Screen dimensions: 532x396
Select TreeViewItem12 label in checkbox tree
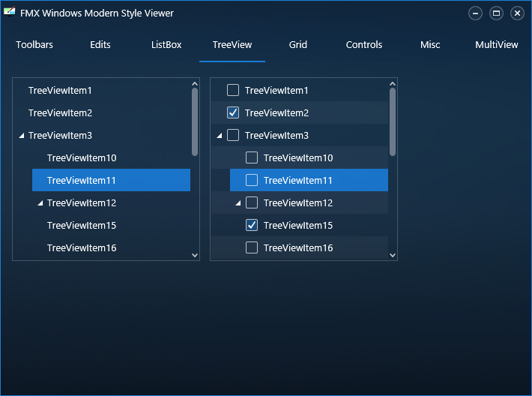298,202
